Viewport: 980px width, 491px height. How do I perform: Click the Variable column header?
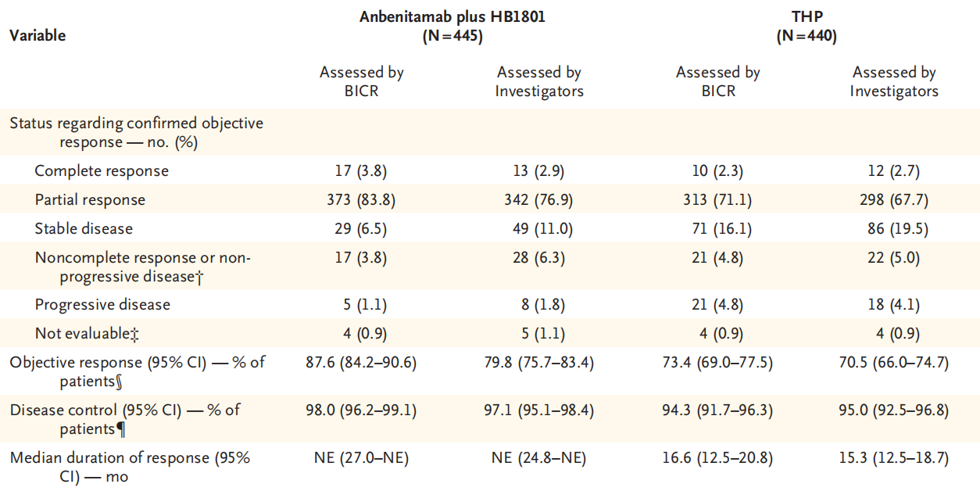[x=38, y=35]
